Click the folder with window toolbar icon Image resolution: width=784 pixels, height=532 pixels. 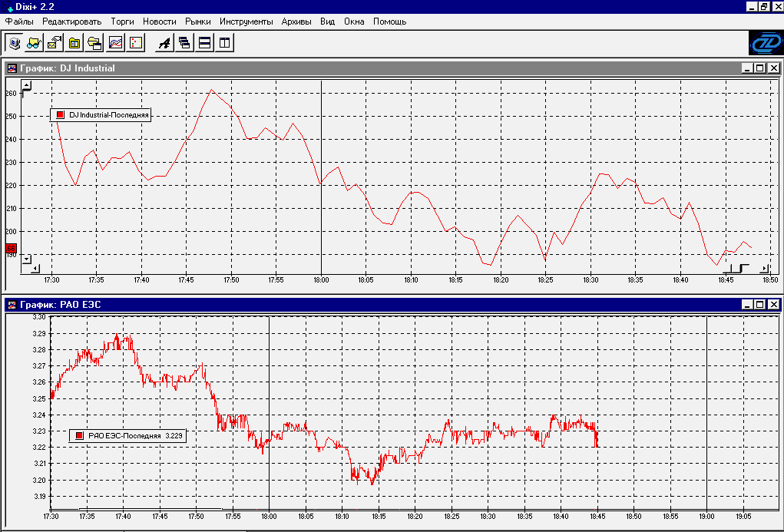[x=94, y=43]
